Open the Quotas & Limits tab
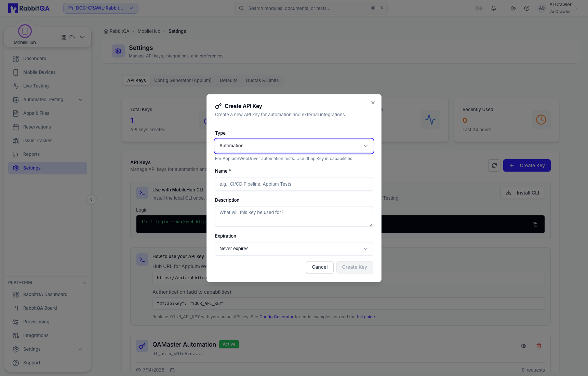This screenshot has width=588, height=376. 262,80
